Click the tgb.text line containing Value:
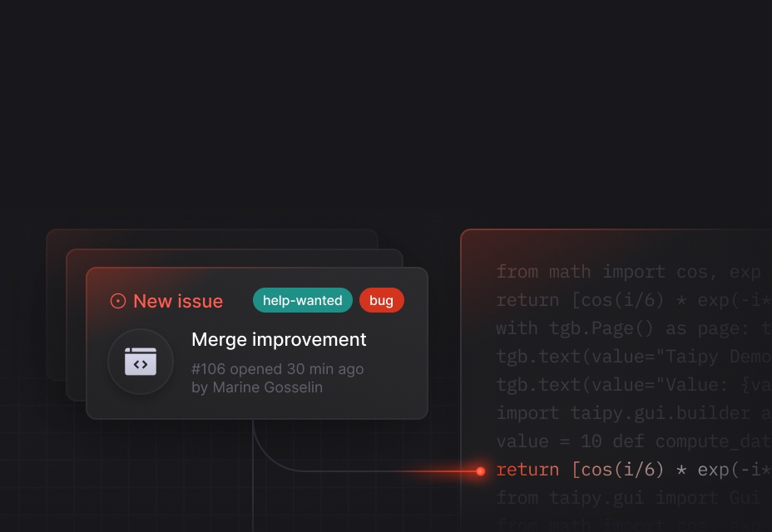Screen dimensions: 772x532 point(632,385)
